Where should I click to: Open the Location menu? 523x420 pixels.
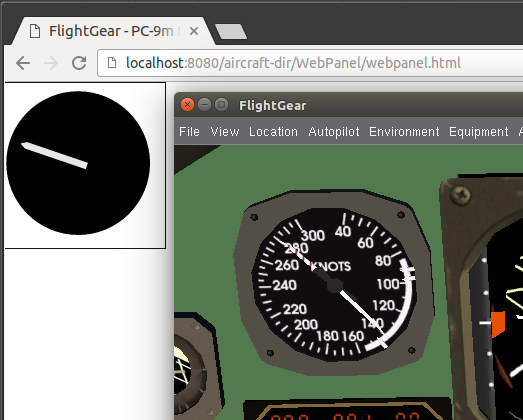click(x=274, y=131)
